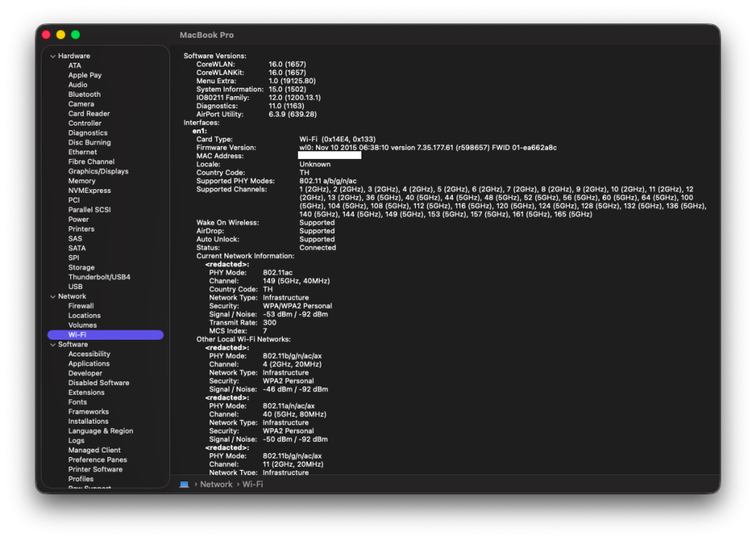Click the 'Status: Connected' value
This screenshot has width=756, height=541.
318,247
